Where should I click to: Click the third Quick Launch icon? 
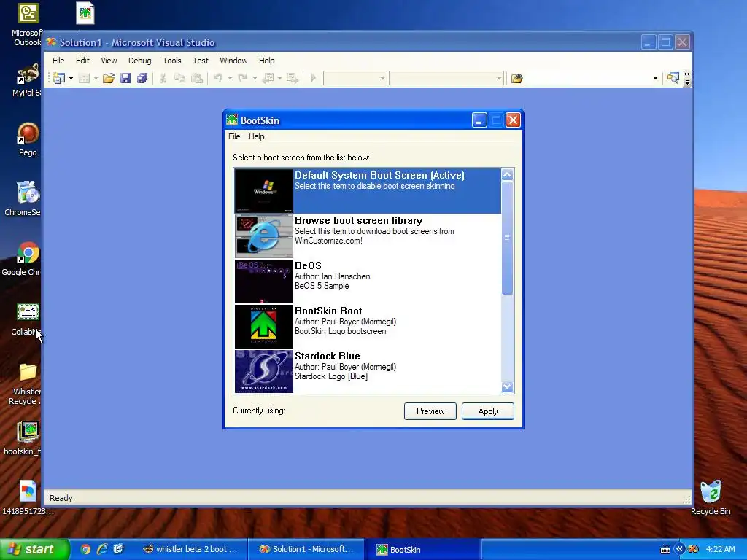coord(119,549)
